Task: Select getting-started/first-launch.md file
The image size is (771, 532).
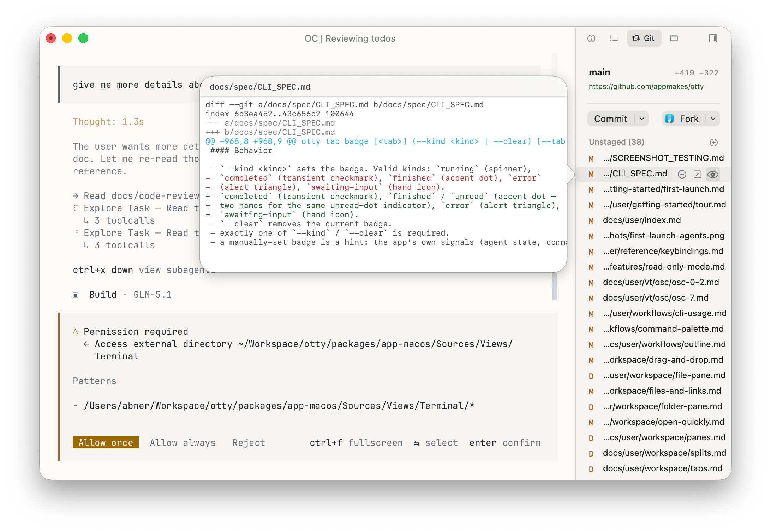Action: pyautogui.click(x=654, y=189)
